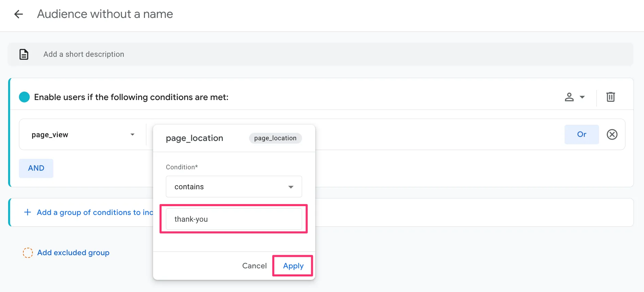Screen dimensions: 644x292
Task: Select the 'Add excluded group' link
Action: (73, 253)
